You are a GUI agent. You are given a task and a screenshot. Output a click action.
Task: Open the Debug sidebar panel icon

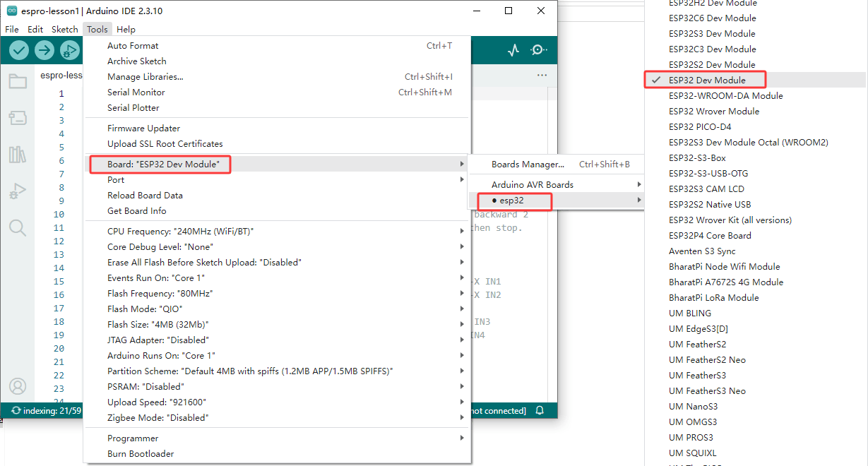[x=18, y=191]
